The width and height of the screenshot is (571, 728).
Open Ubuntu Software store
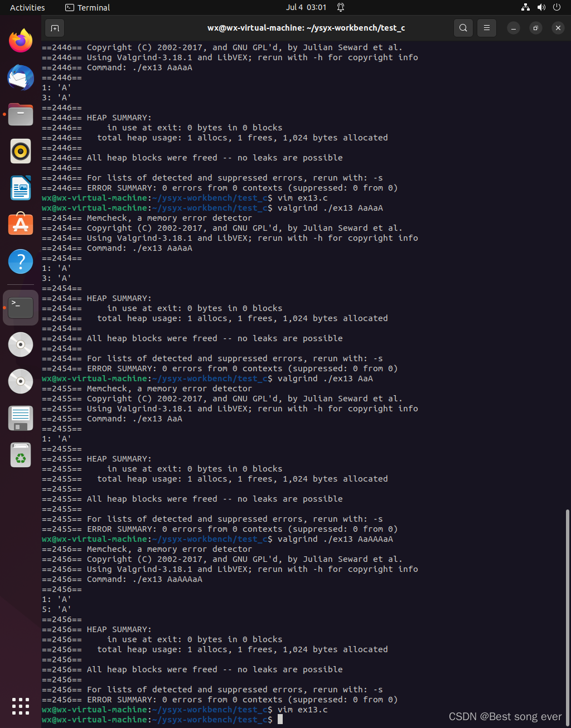[21, 225]
